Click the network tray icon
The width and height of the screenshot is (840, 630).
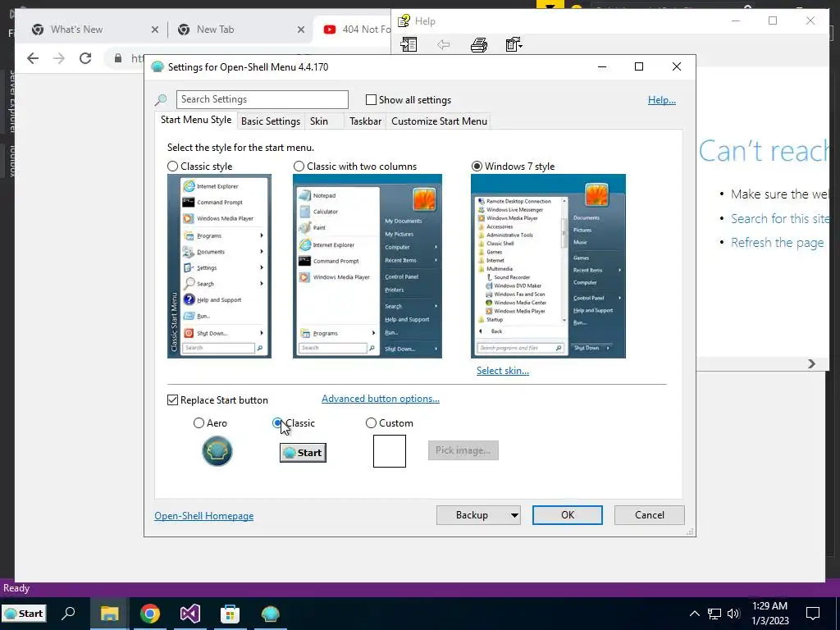(714, 614)
